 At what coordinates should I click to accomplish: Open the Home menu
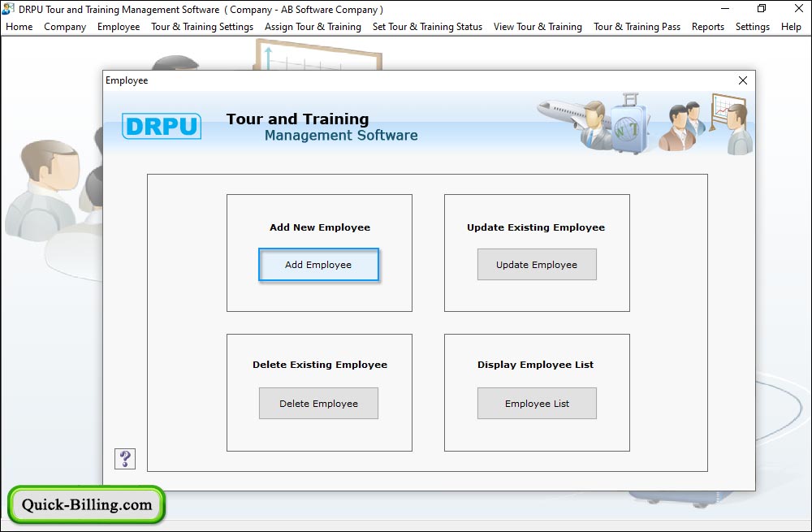tap(19, 27)
